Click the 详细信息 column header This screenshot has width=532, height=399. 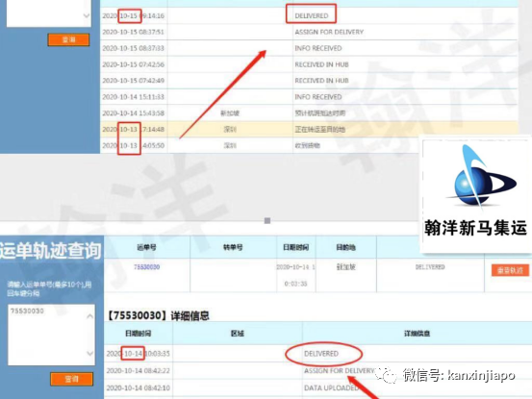point(417,334)
